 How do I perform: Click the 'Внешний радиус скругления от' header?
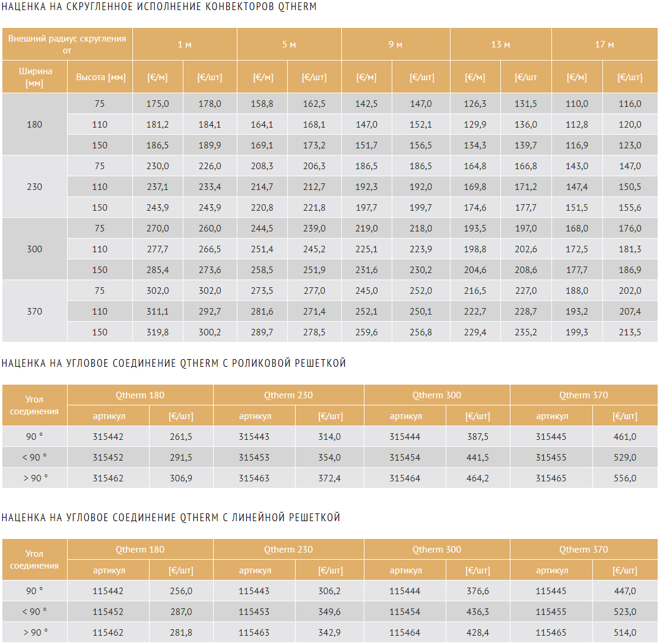coord(67,44)
